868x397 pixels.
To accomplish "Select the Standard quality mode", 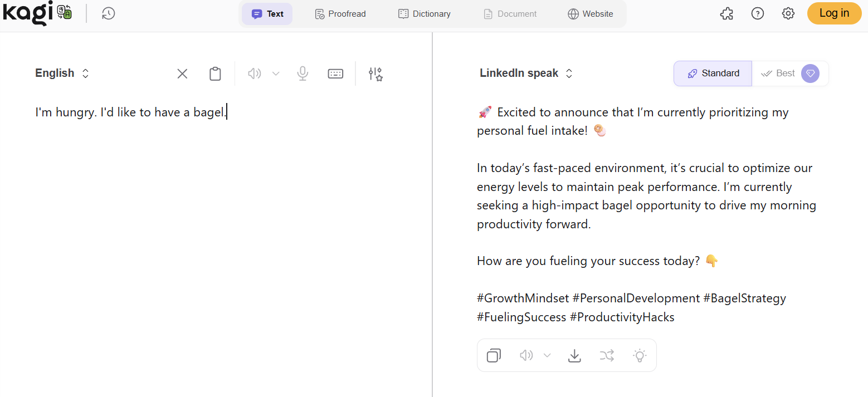I will (x=713, y=73).
